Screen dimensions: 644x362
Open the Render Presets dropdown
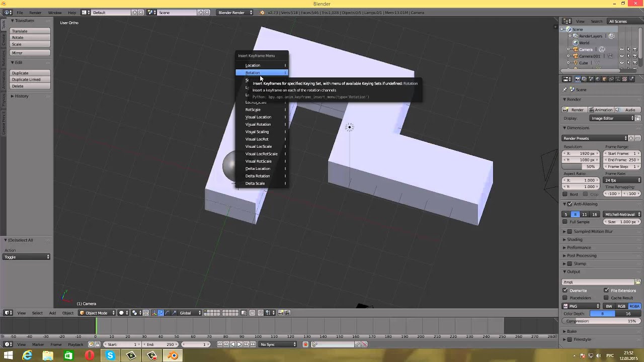[595, 138]
